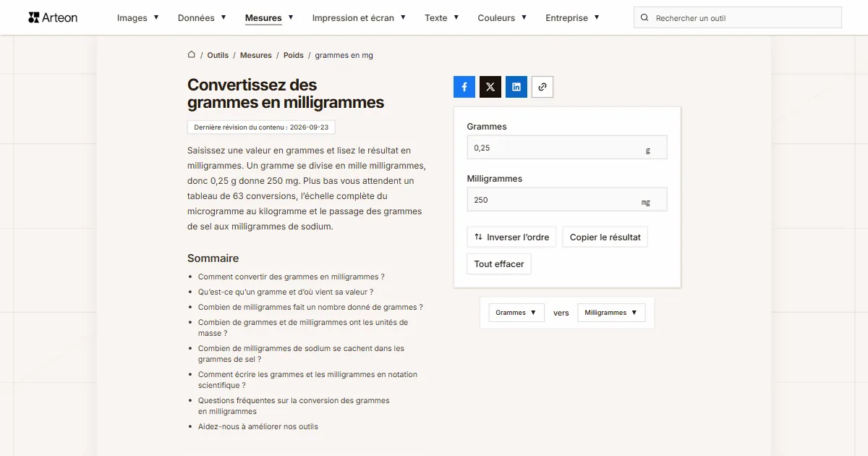The width and height of the screenshot is (868, 456).
Task: Open the Mesures breadcrumb link
Action: click(x=256, y=55)
